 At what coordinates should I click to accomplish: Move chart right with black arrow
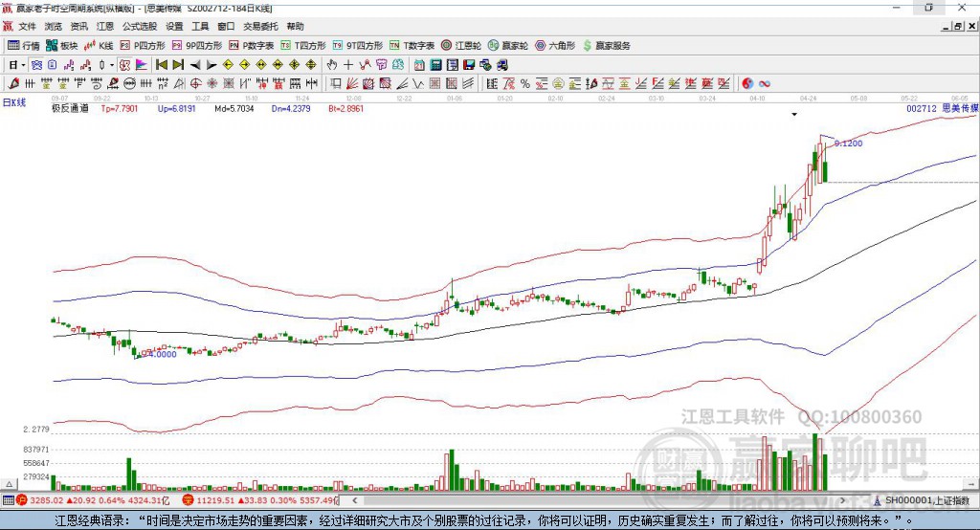click(212, 65)
